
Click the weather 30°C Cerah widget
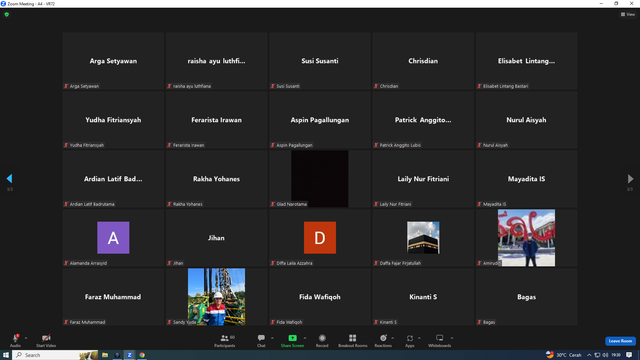(564, 355)
